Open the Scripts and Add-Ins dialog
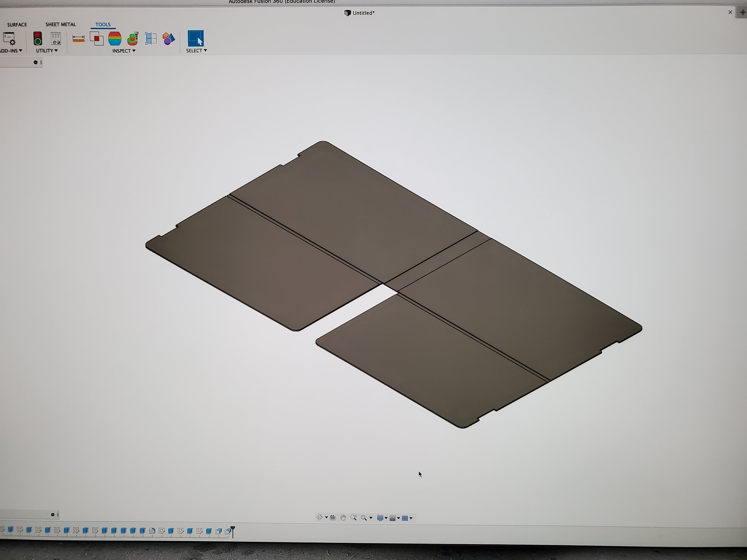This screenshot has height=560, width=747. click(9, 39)
